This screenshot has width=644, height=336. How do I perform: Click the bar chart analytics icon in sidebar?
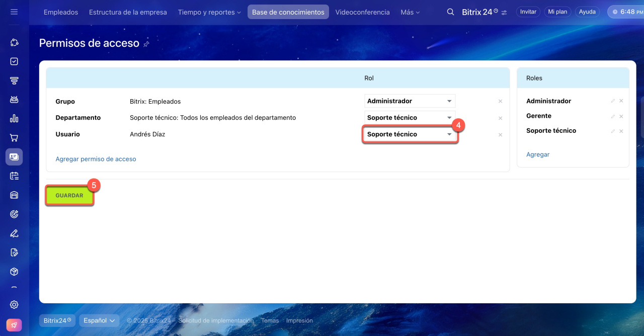point(14,119)
